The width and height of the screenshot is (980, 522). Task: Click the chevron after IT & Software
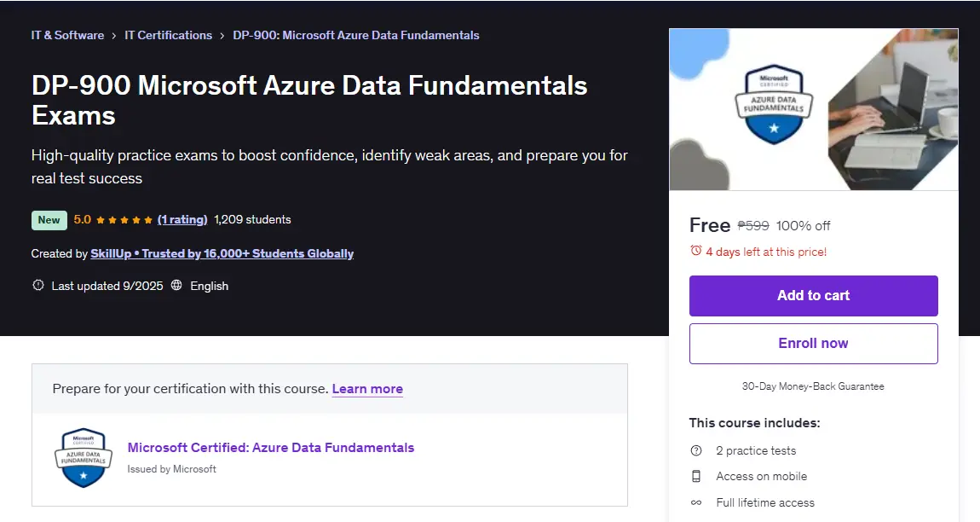click(x=114, y=37)
